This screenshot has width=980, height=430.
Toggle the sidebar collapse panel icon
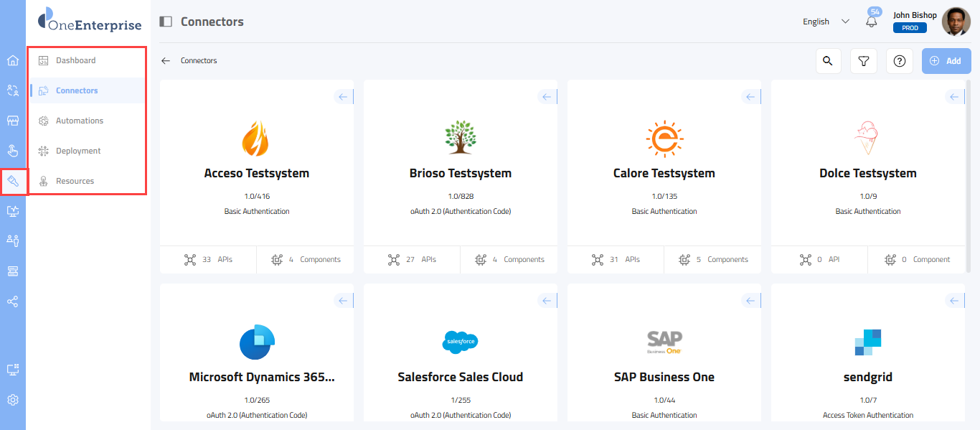click(166, 22)
